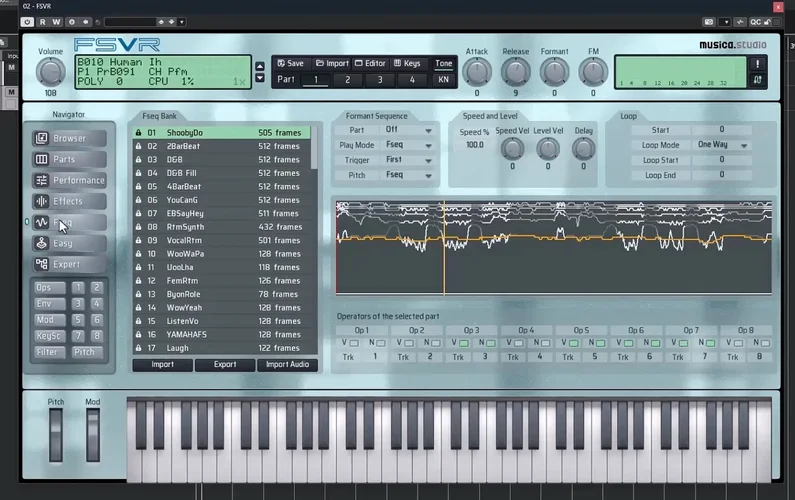Click the Export button below Fseq Bank
795x500 pixels.
click(225, 365)
